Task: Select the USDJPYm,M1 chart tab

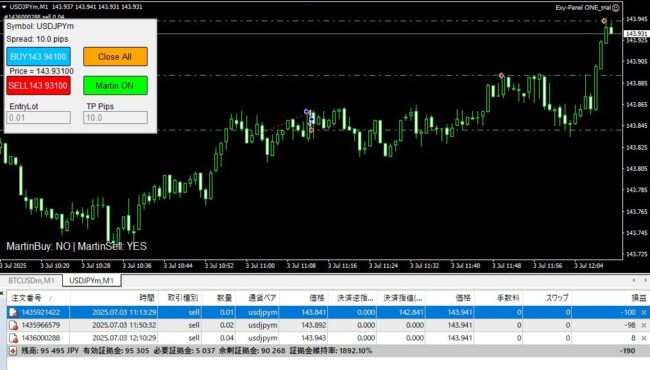Action: tap(92, 281)
